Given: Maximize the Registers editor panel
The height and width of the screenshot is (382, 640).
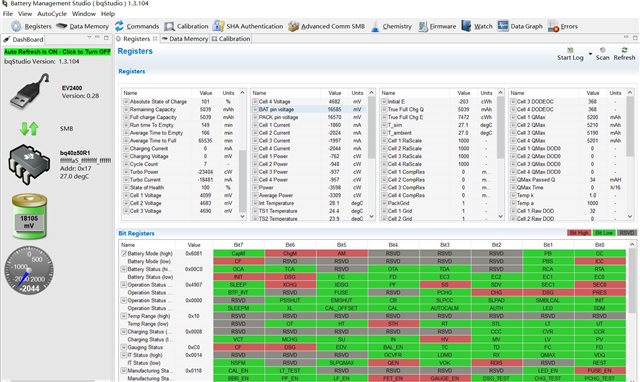Looking at the screenshot, I should (635, 38).
